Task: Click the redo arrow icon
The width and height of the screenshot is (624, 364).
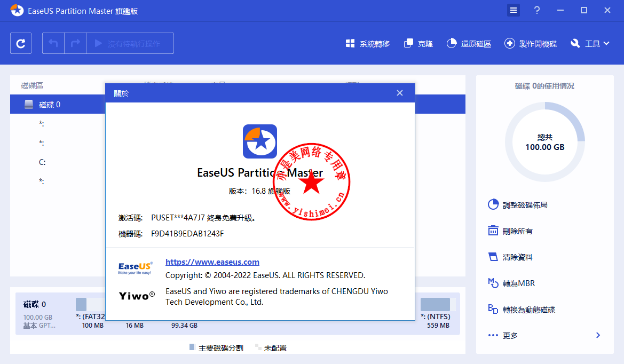Action: tap(75, 43)
